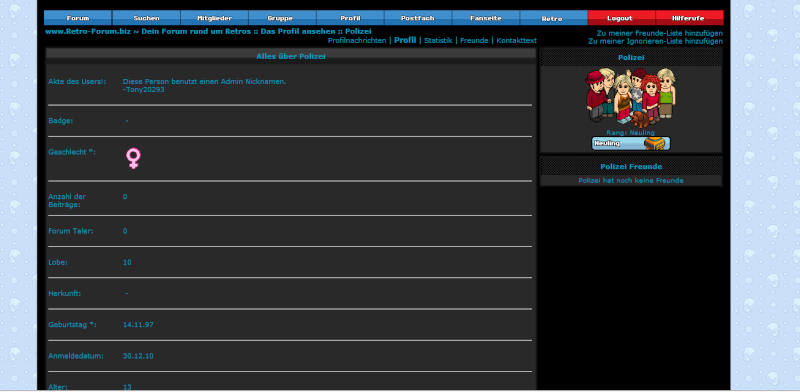Add Polizei to my Ignorieren-Liste
Image resolution: width=800 pixels, height=392 pixels.
tap(655, 41)
